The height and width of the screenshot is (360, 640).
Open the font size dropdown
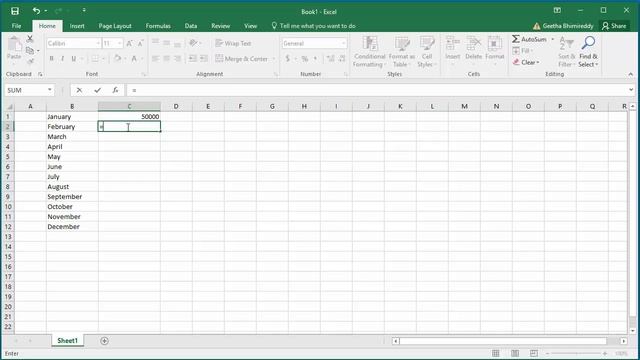click(x=120, y=43)
